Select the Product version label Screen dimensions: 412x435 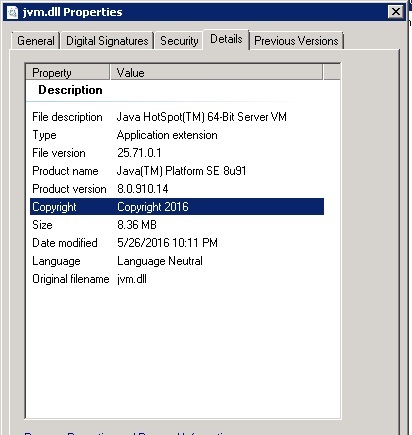69,189
